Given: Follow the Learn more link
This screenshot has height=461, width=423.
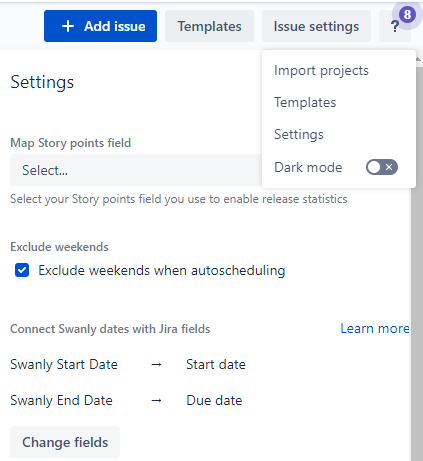Looking at the screenshot, I should (375, 328).
